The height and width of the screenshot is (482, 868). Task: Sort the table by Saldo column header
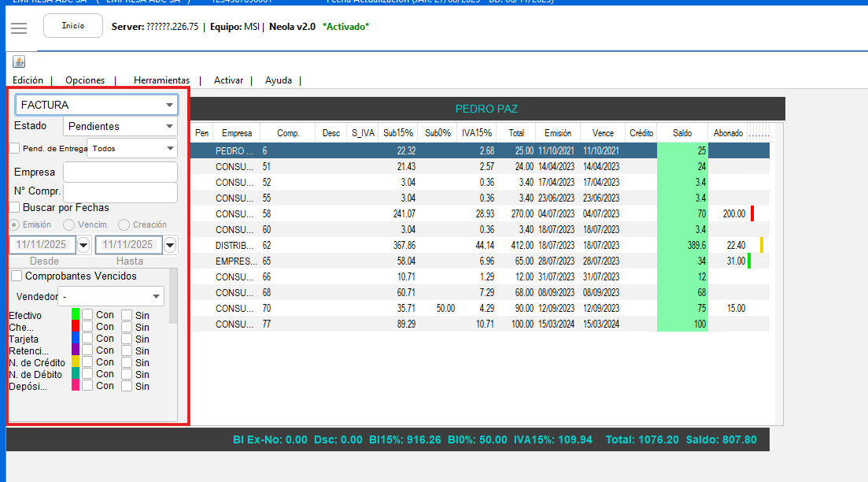[682, 133]
